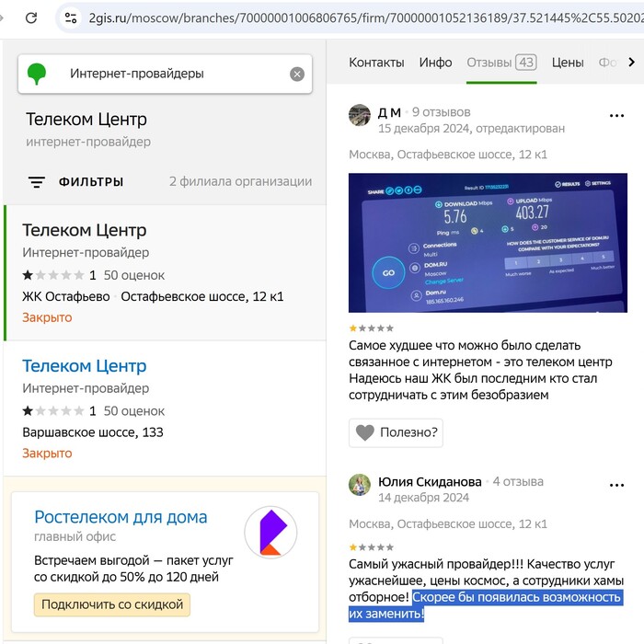The width and height of the screenshot is (644, 644).
Task: Open the speed test screenshot thumbnail
Action: (488, 243)
